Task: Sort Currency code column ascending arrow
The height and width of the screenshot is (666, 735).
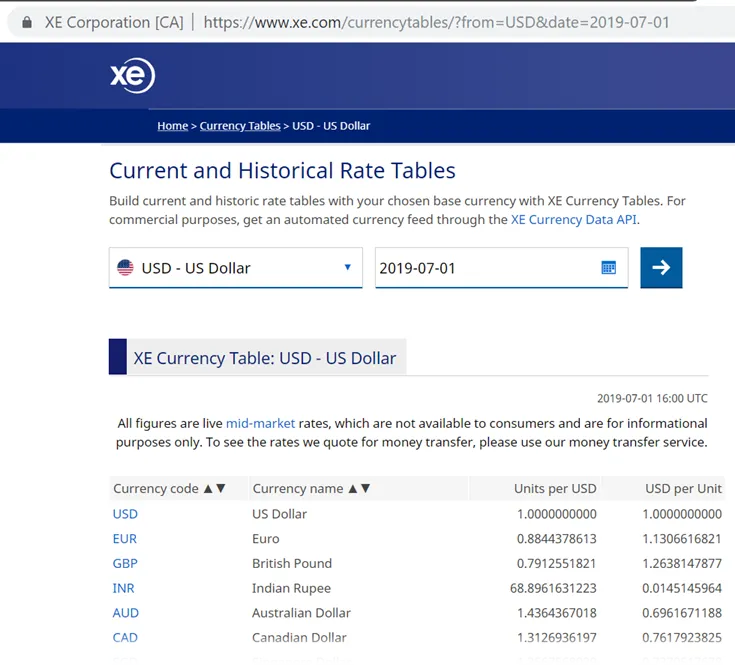Action: pos(208,488)
